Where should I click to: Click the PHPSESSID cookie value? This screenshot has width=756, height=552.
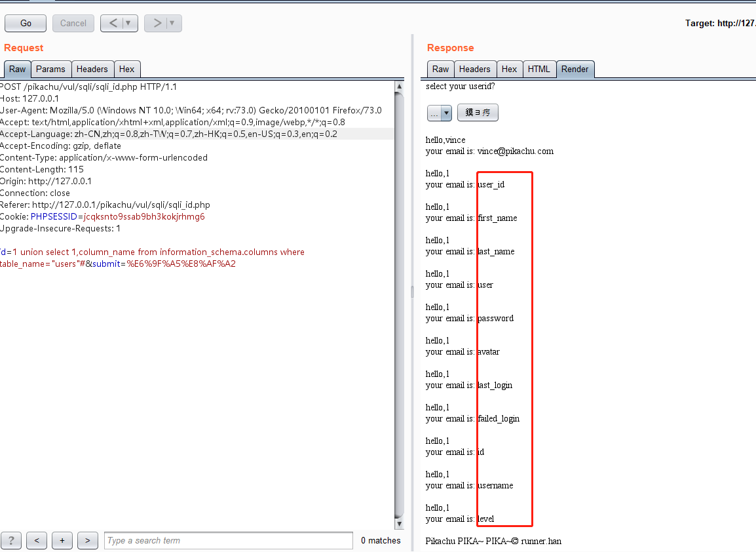coord(144,216)
